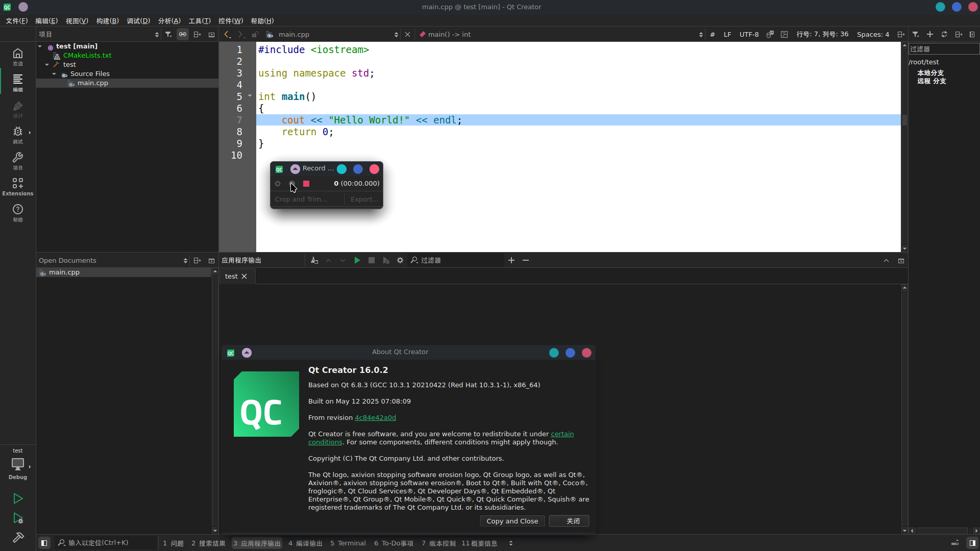Zoom in the application output text
This screenshot has height=551, width=980.
[511, 260]
